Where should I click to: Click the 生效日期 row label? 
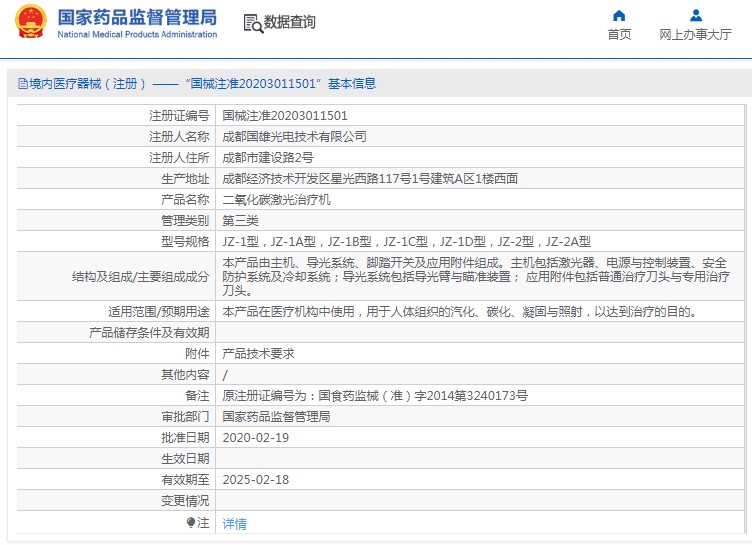185,459
